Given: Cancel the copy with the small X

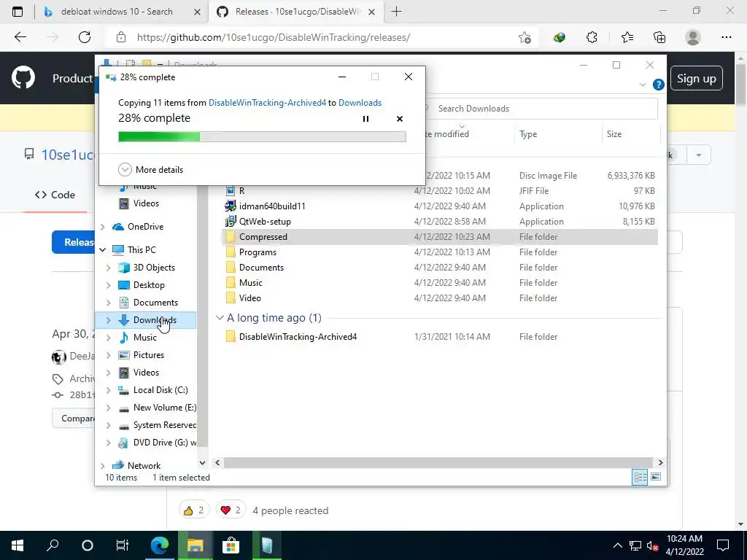Looking at the screenshot, I should 400,119.
